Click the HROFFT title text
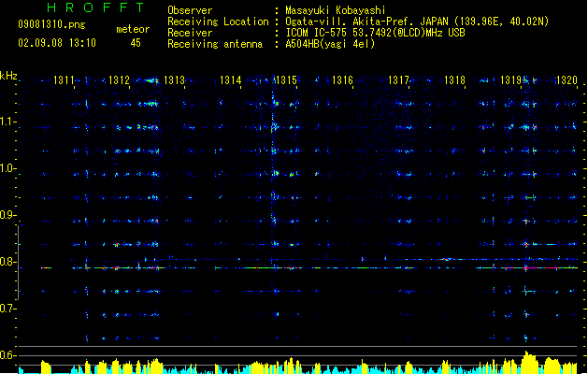Viewport: 588px width, 374px height. [95, 7]
